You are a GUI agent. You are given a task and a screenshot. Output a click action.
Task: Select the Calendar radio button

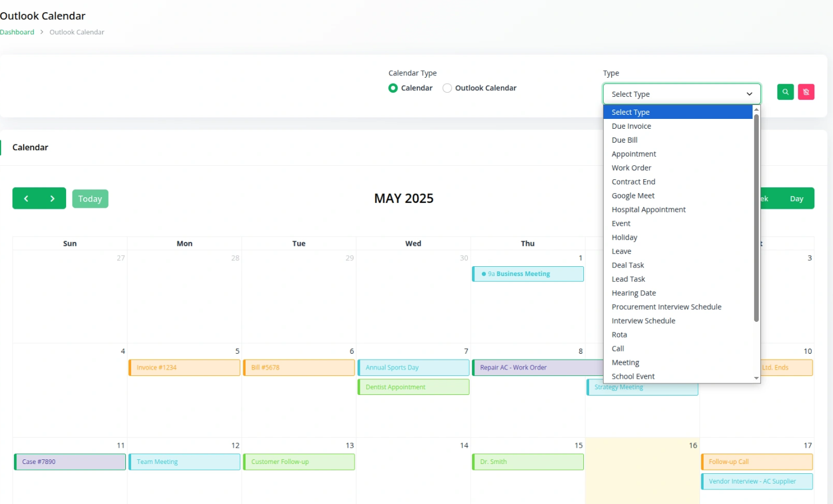[393, 88]
